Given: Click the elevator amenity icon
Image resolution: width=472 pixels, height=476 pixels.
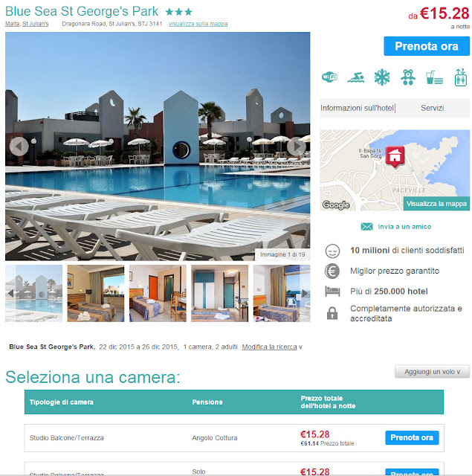Looking at the screenshot, I should click(x=460, y=77).
